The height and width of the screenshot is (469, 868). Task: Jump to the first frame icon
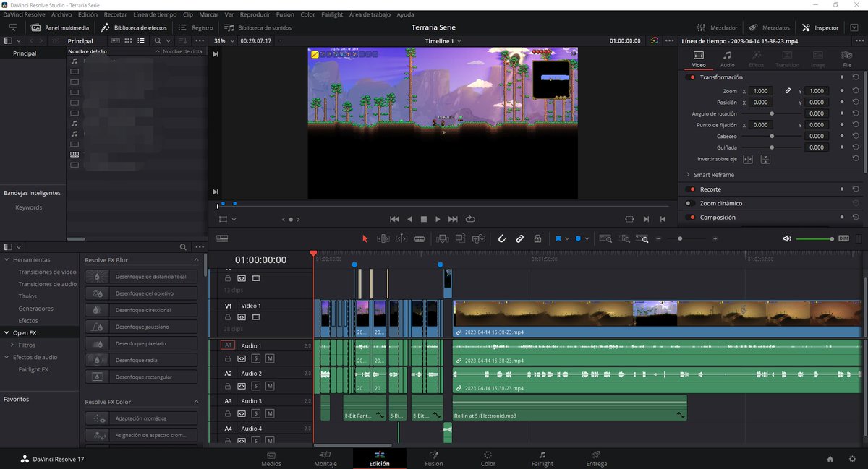tap(394, 219)
